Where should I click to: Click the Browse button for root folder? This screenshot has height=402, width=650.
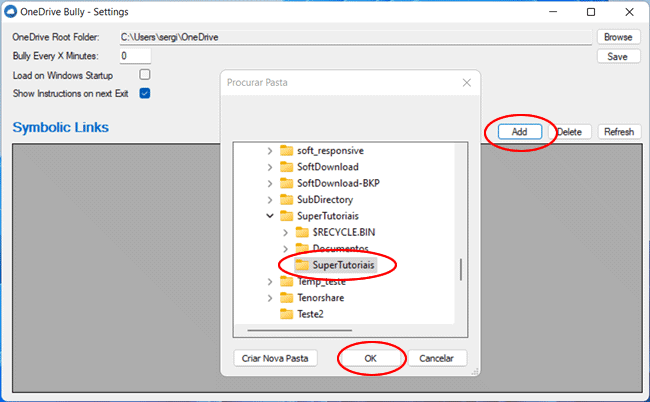pyautogui.click(x=618, y=37)
